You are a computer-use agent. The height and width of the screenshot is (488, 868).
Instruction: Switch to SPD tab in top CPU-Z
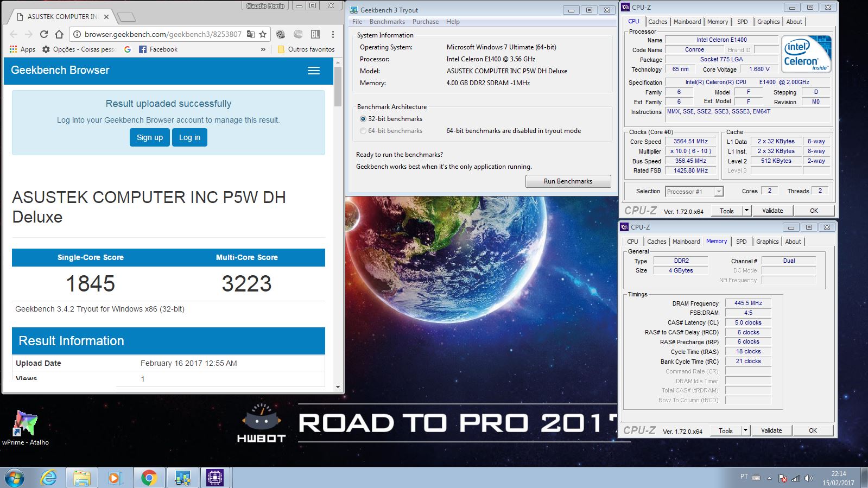pos(743,22)
